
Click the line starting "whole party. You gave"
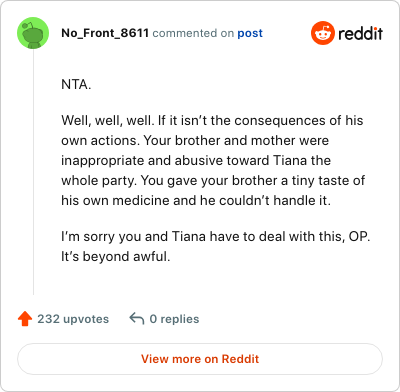213,181
